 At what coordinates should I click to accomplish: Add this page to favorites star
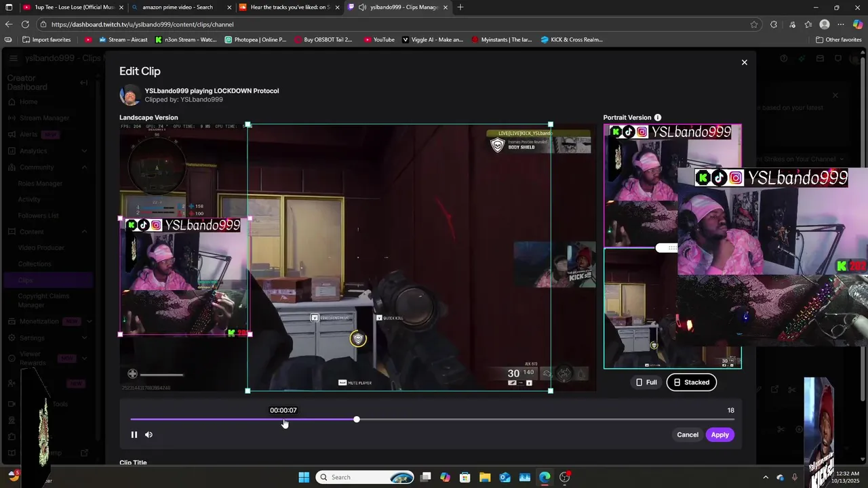754,24
